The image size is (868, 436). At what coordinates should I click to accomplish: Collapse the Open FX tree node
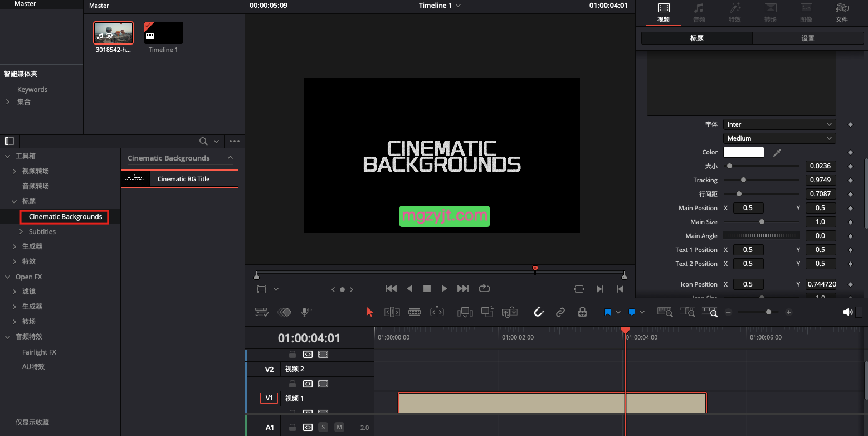8,277
